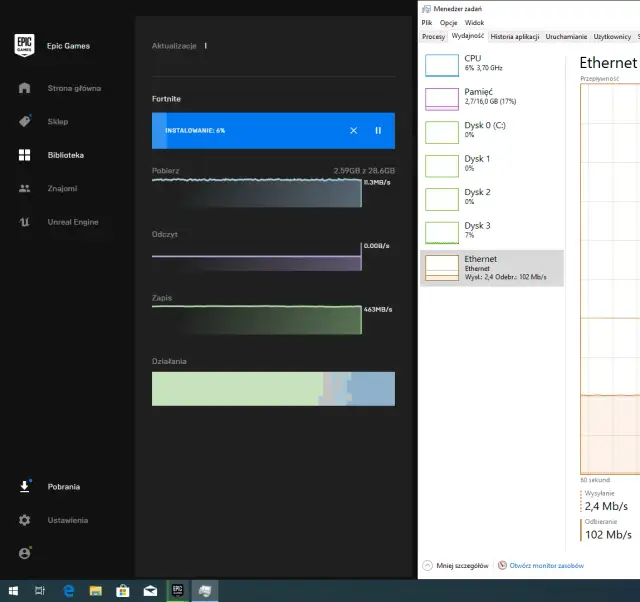This screenshot has height=602, width=640.
Task: Select Unreal Engine in sidebar
Action: tap(72, 222)
